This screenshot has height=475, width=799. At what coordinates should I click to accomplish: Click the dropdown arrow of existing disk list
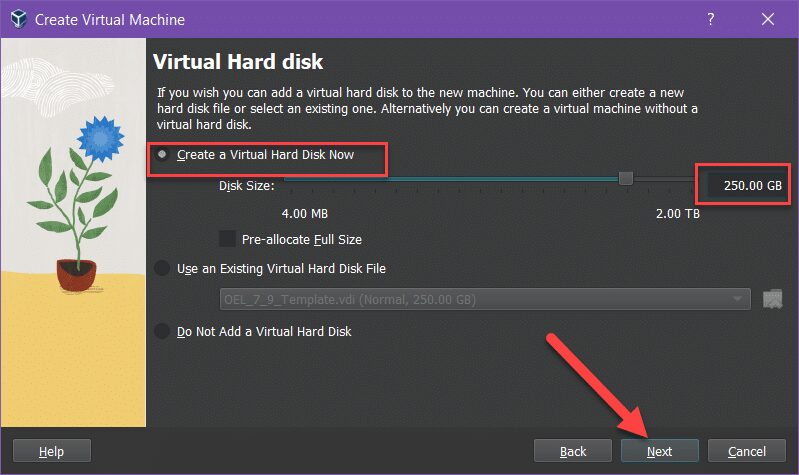click(737, 299)
